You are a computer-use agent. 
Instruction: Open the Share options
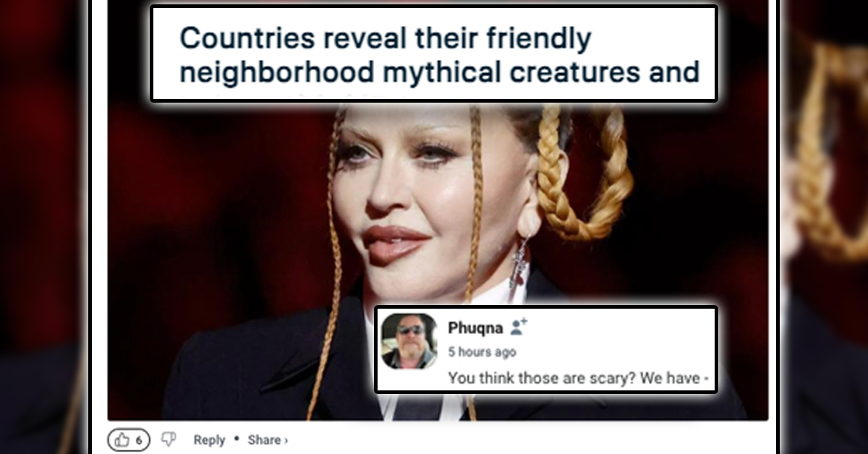coord(264,440)
